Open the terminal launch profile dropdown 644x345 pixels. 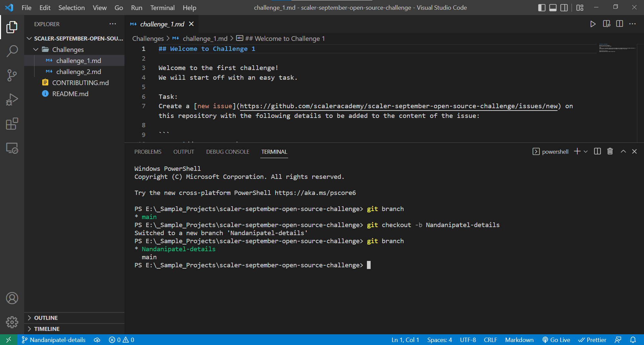(x=586, y=151)
